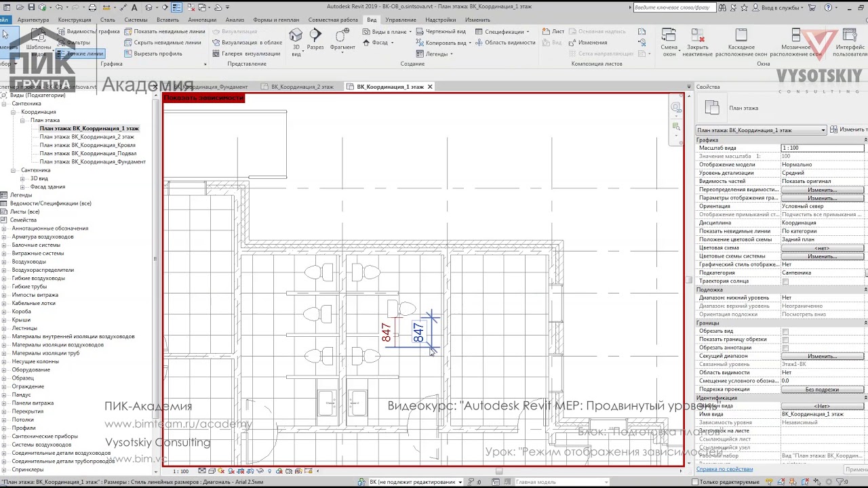Click the Чертежный вид tool
868x488 pixels.
(441, 32)
